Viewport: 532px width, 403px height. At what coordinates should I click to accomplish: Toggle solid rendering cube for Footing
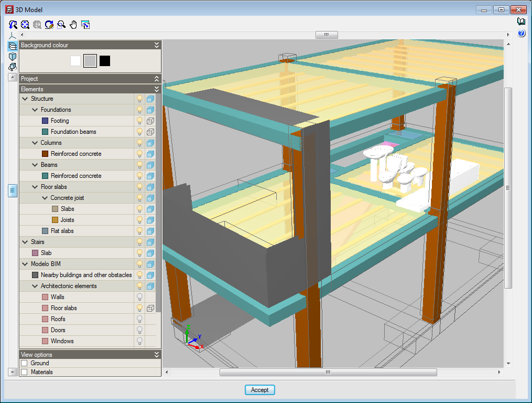point(150,121)
